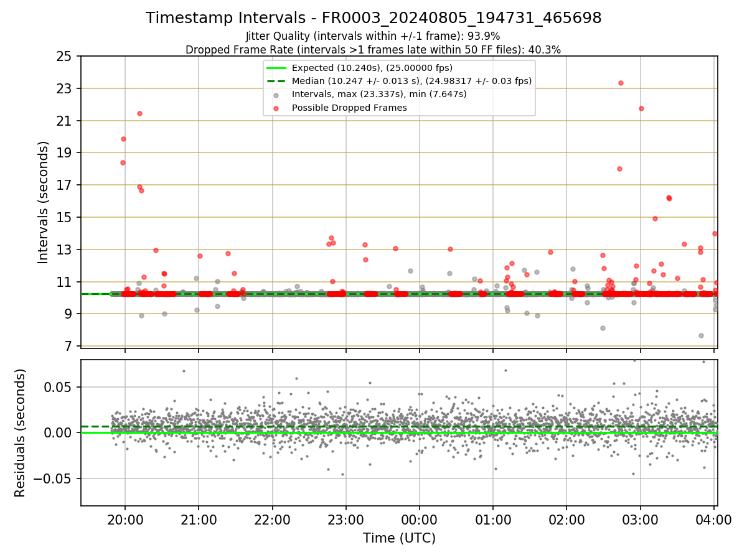Click the Jitter Quality 93.9% subtitle line
The image size is (747, 560).
(x=374, y=37)
